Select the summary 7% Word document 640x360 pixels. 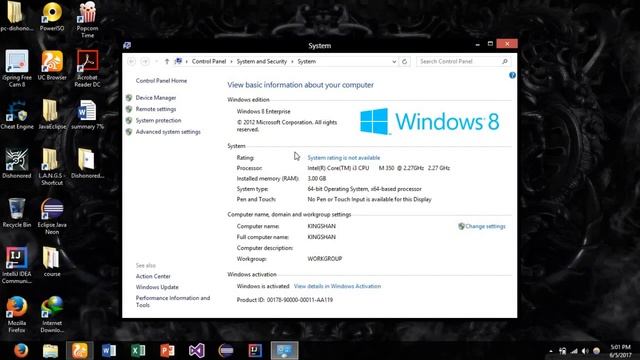tap(87, 115)
